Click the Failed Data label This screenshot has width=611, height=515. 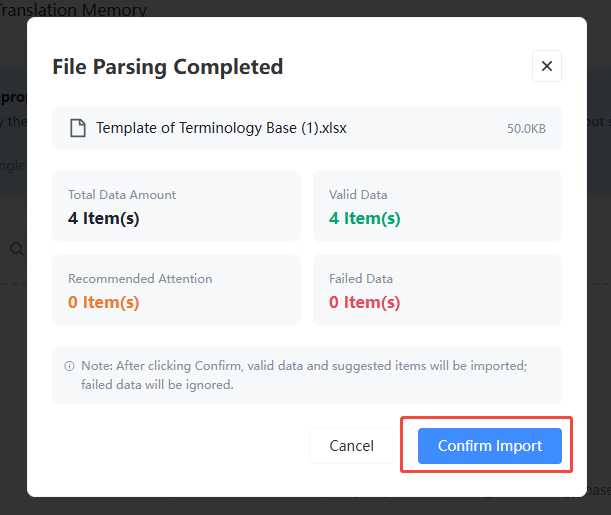click(361, 279)
